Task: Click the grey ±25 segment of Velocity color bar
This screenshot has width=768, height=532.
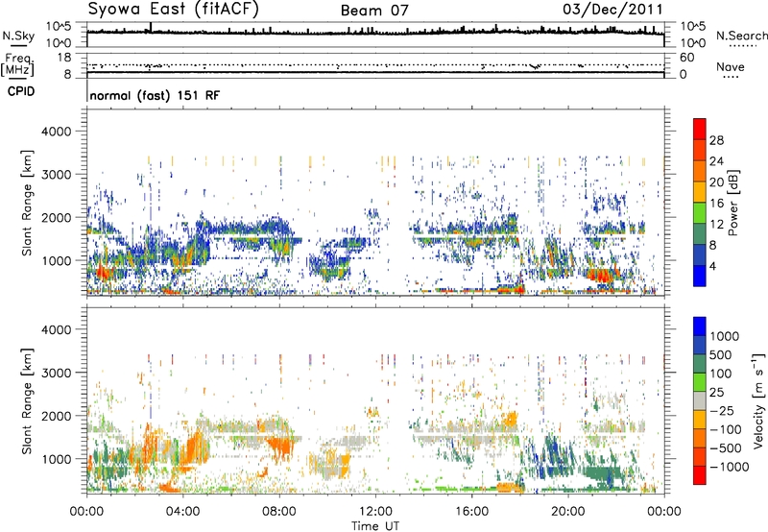Action: tap(700, 400)
